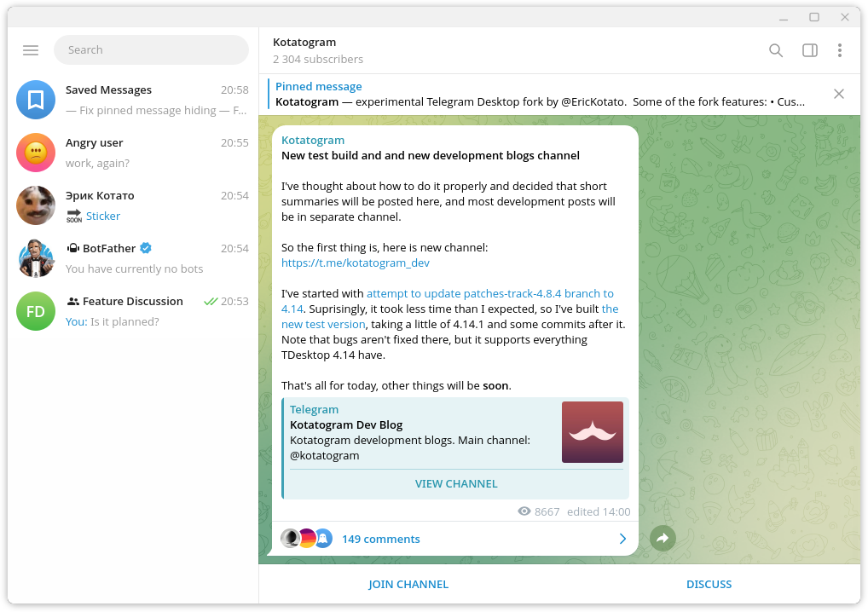Screen dimensions: 868x612
Task: Open the t.me/kotatogram_dev link
Action: pos(355,263)
